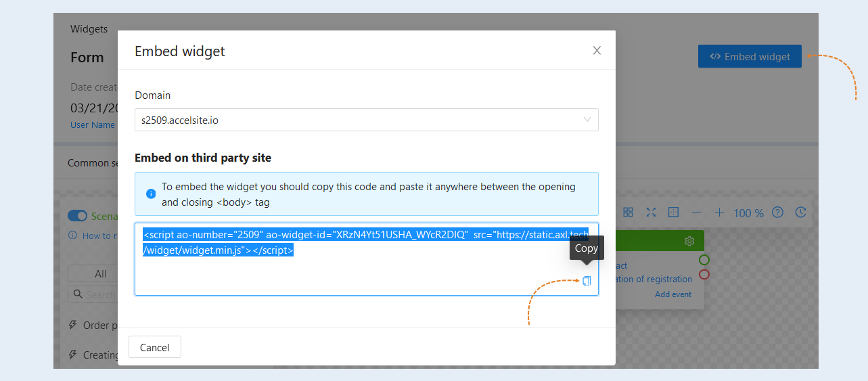This screenshot has height=381, width=868.
Task: Click the User Name link under date
Action: 94,125
